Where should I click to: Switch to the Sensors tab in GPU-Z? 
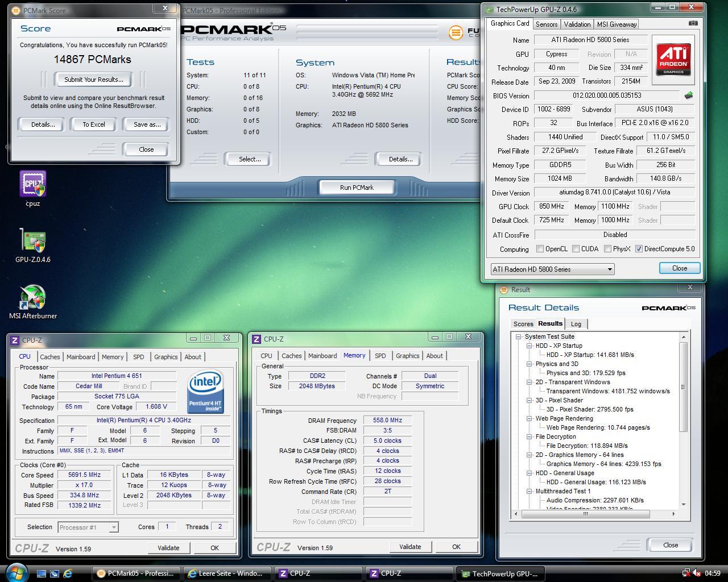(x=547, y=24)
